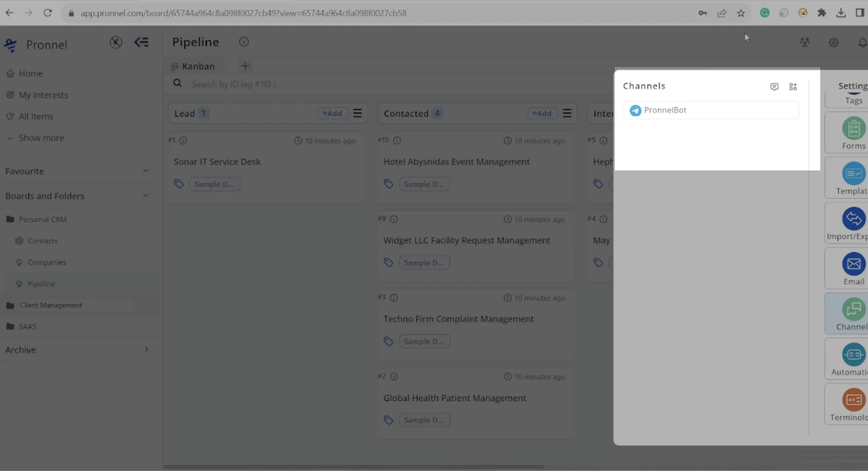
Task: Click the Pronnel logo
Action: 10,45
